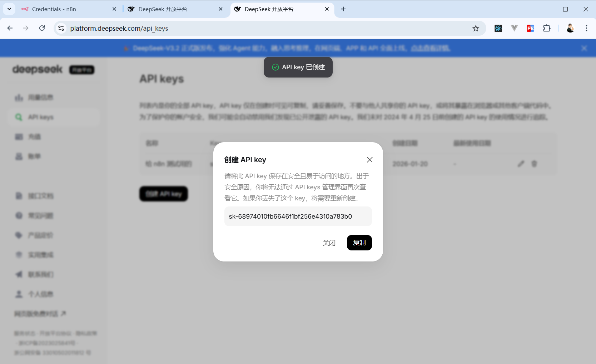Open the 用量信息 usage statistics icon in sidebar
This screenshot has height=364, width=596.
click(19, 97)
